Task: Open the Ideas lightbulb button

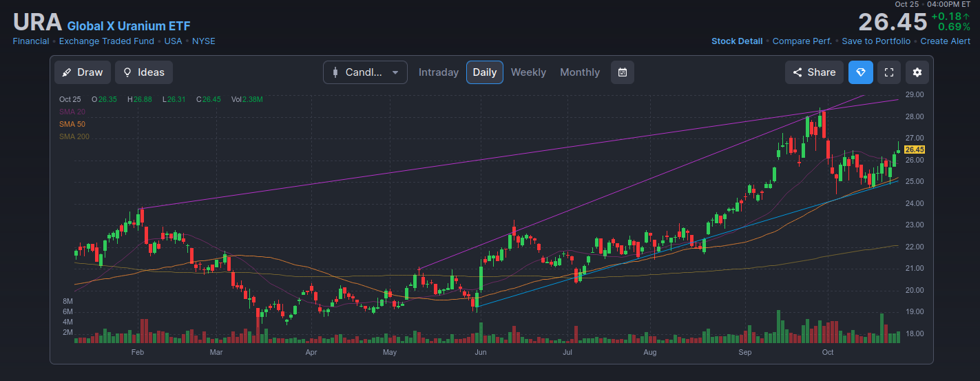Action: click(x=144, y=72)
